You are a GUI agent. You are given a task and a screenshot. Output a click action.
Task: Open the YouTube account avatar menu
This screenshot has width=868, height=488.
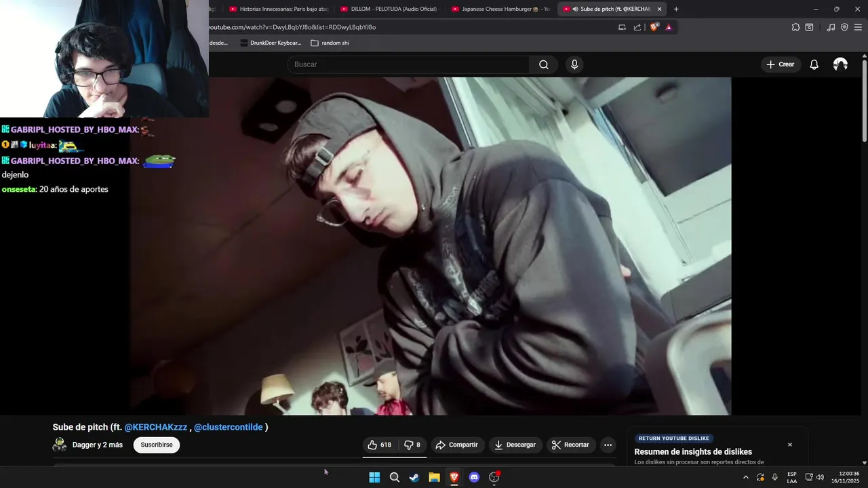[840, 64]
